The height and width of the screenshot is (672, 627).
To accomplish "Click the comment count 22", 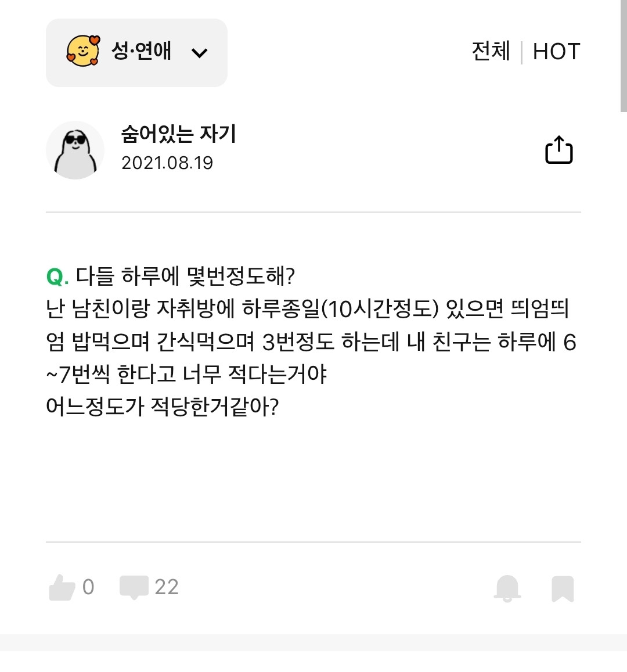I will (x=167, y=587).
